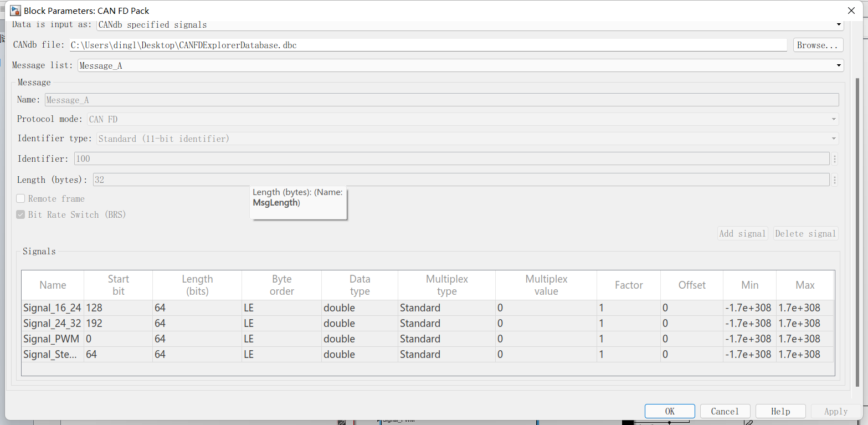Confirm changes with the OK button

pos(670,411)
